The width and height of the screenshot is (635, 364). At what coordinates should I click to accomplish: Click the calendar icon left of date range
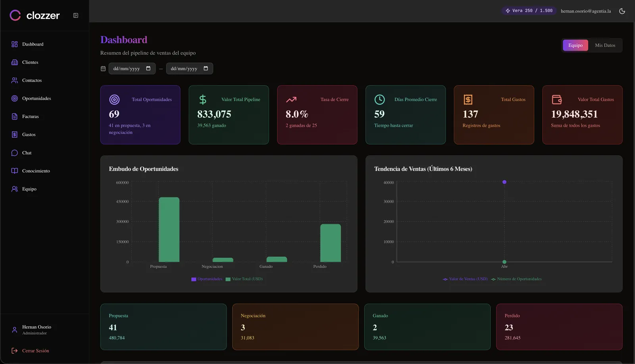click(103, 69)
